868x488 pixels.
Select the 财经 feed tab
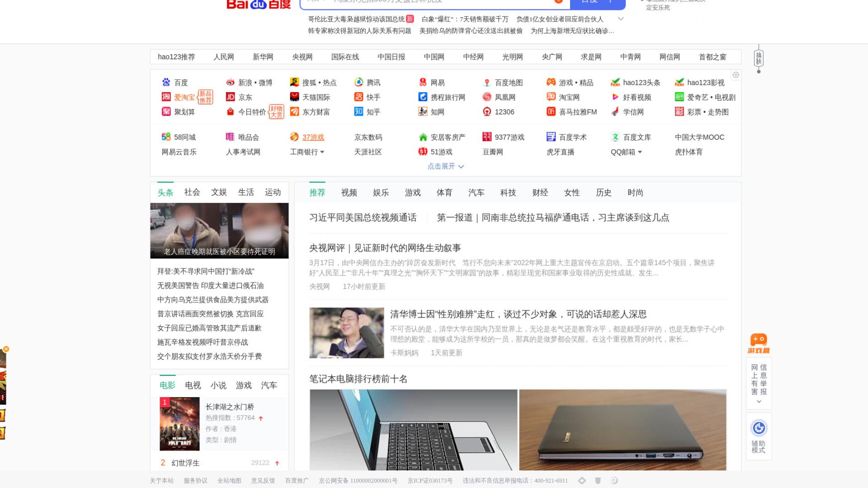point(540,192)
